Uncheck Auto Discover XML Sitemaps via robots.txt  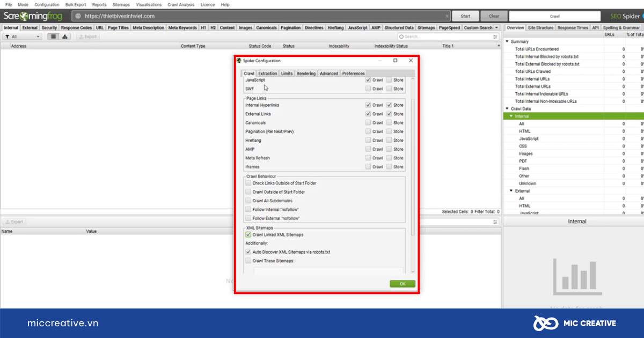[x=248, y=252]
